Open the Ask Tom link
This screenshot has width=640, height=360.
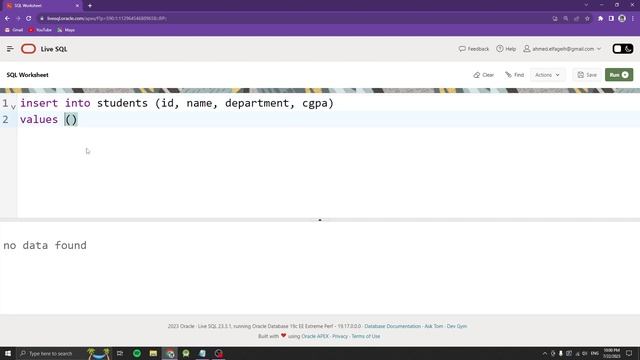point(433,327)
